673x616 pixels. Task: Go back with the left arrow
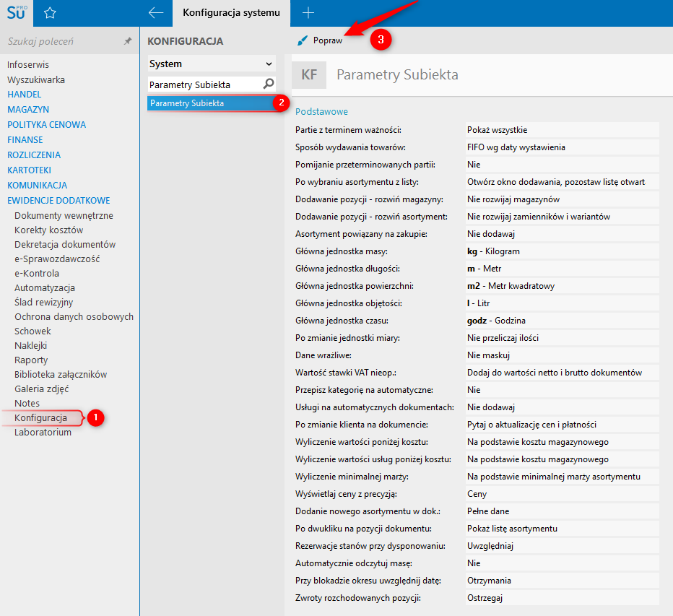click(x=156, y=13)
